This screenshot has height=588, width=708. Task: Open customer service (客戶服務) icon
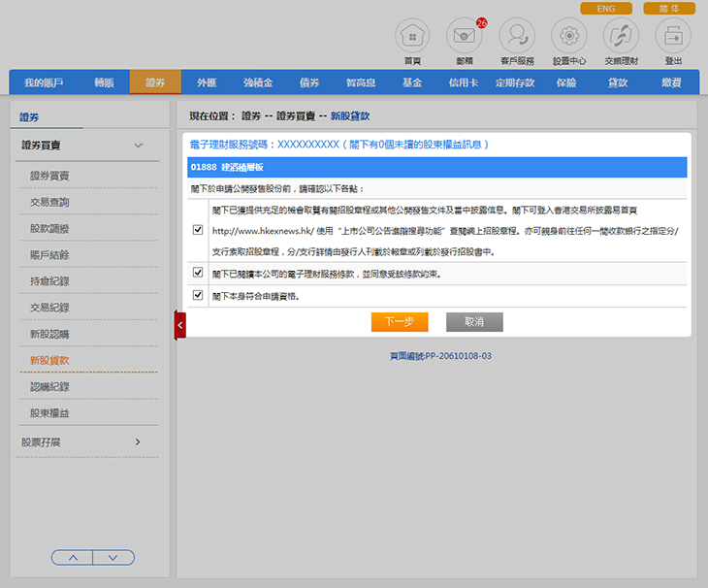[x=516, y=36]
